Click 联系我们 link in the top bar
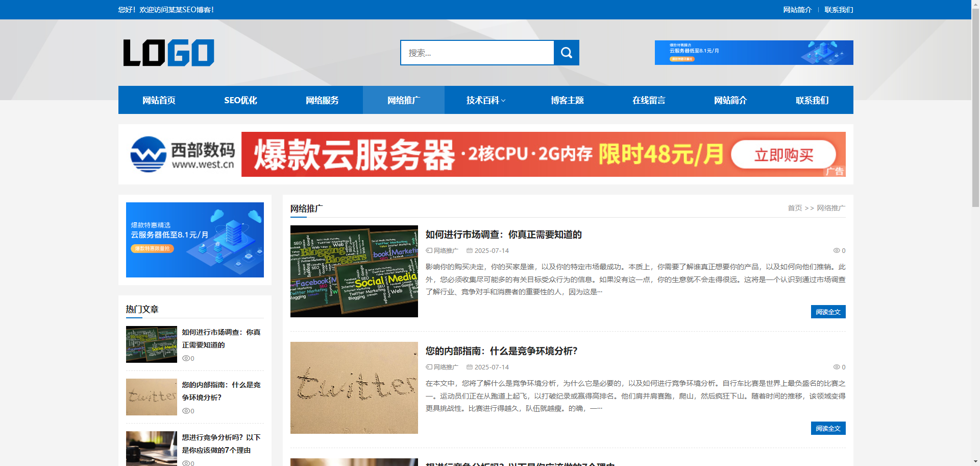This screenshot has height=466, width=980. [839, 10]
